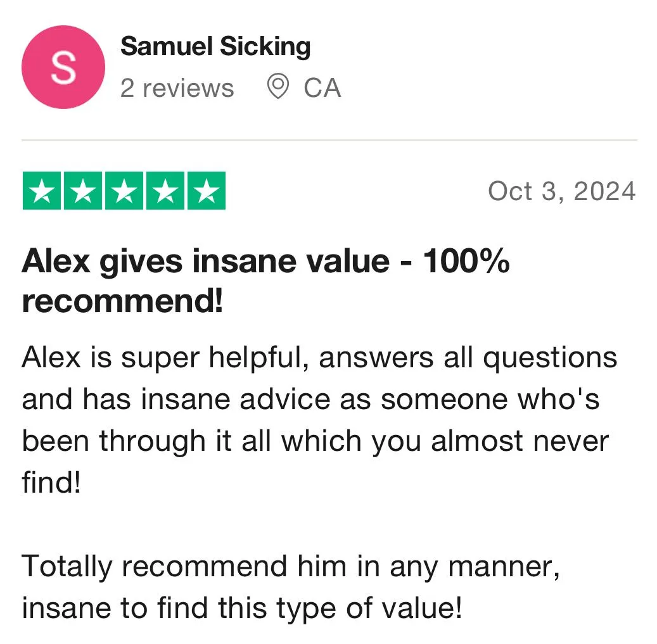Image resolution: width=657 pixels, height=644 pixels.
Task: Click the white S letter in the avatar
Action: click(64, 67)
